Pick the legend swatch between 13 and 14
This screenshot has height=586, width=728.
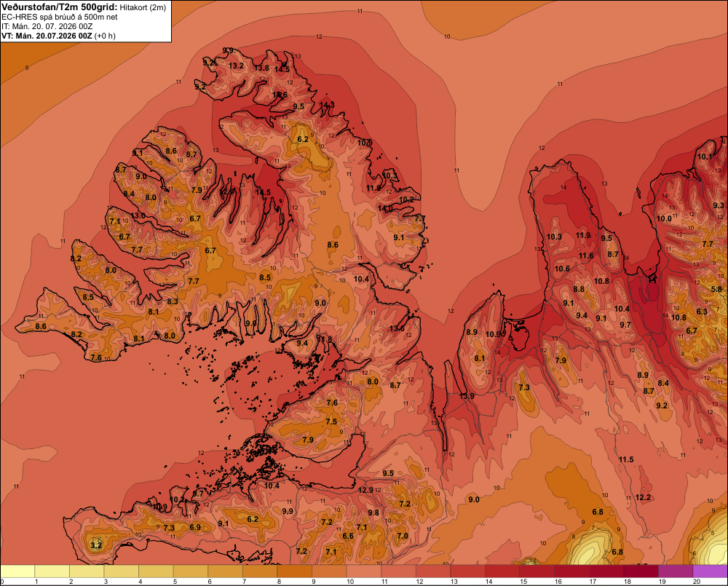point(468,571)
